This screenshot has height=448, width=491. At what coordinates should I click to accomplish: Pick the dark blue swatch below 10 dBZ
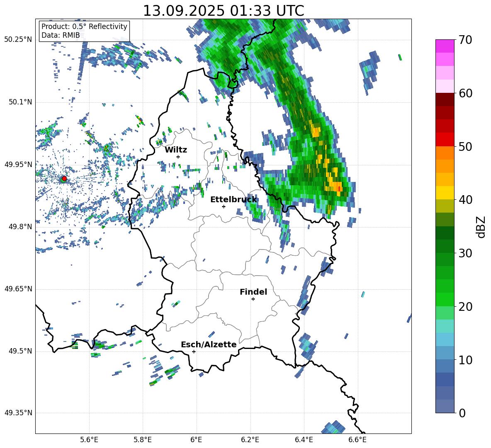click(445, 379)
